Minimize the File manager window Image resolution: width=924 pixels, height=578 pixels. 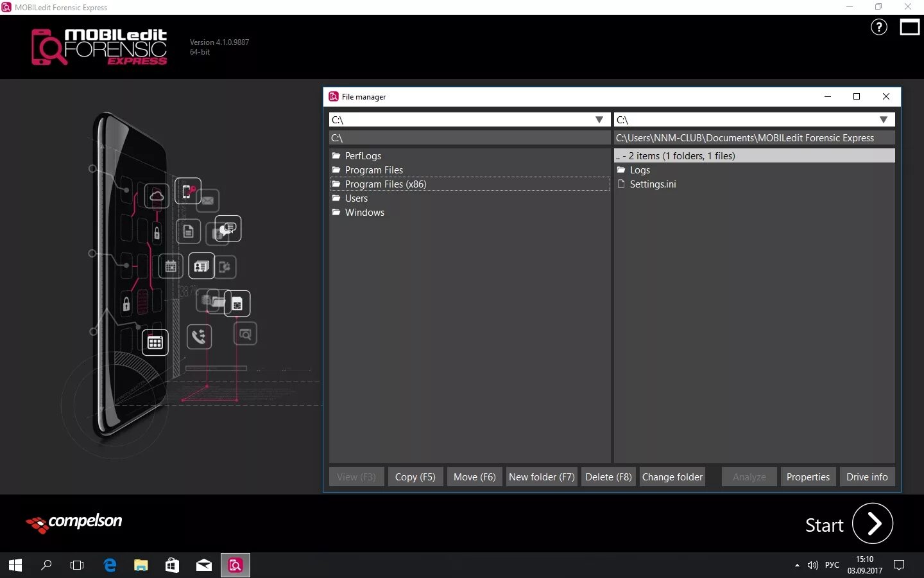(828, 96)
